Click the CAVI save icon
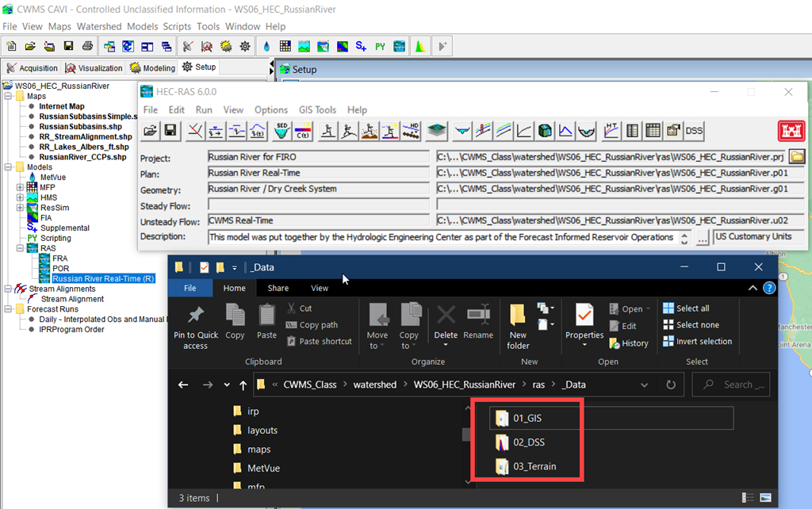812x509 pixels. (x=68, y=47)
